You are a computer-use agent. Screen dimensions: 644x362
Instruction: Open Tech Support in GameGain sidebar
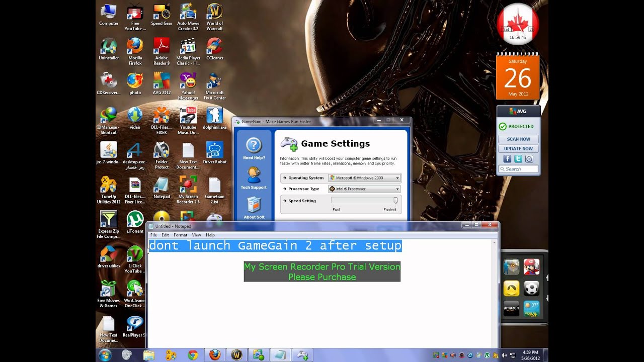(254, 178)
